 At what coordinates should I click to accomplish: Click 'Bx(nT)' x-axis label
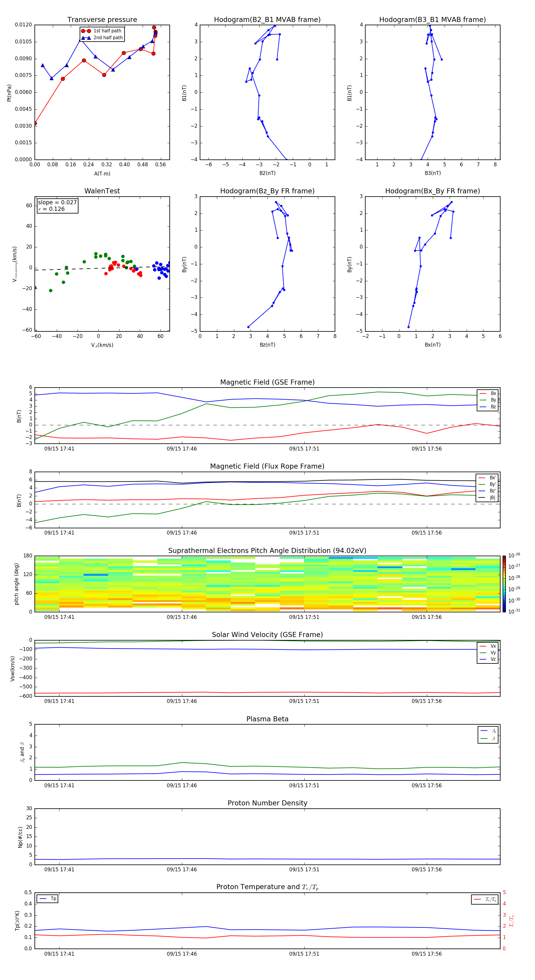pyautogui.click(x=432, y=345)
